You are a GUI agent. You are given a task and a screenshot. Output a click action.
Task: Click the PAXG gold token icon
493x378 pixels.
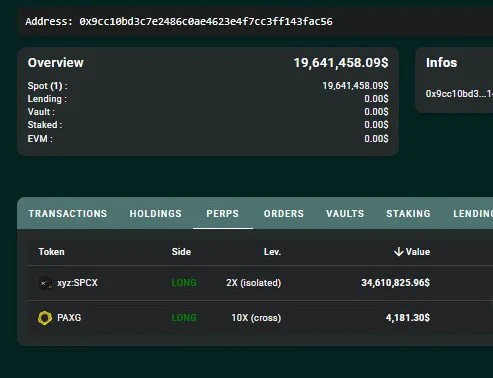pyautogui.click(x=45, y=318)
